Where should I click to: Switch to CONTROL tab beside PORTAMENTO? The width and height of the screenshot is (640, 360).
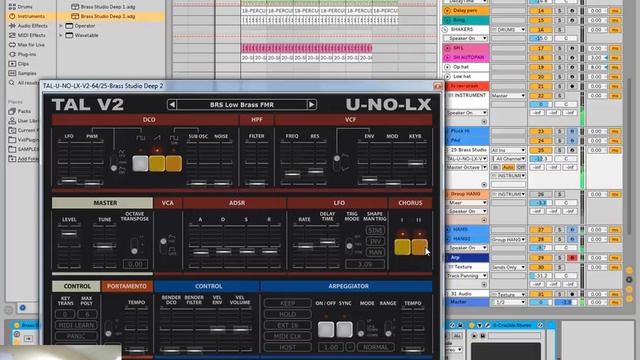tap(77, 286)
